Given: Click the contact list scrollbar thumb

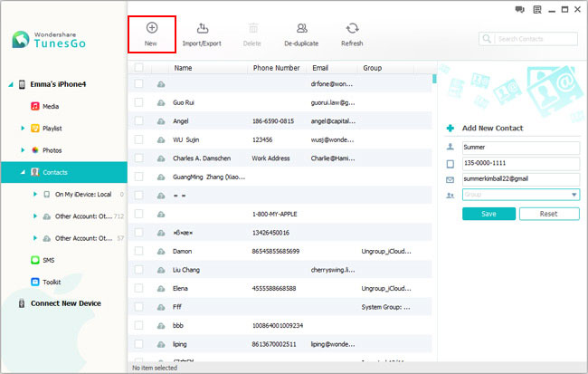Looking at the screenshot, I should click(x=434, y=79).
